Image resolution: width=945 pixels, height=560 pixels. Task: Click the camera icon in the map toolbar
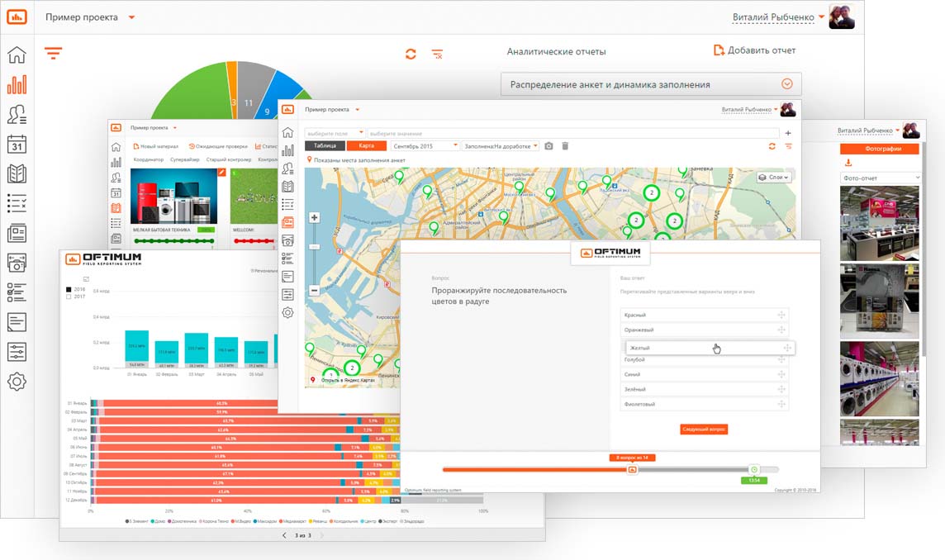point(548,146)
